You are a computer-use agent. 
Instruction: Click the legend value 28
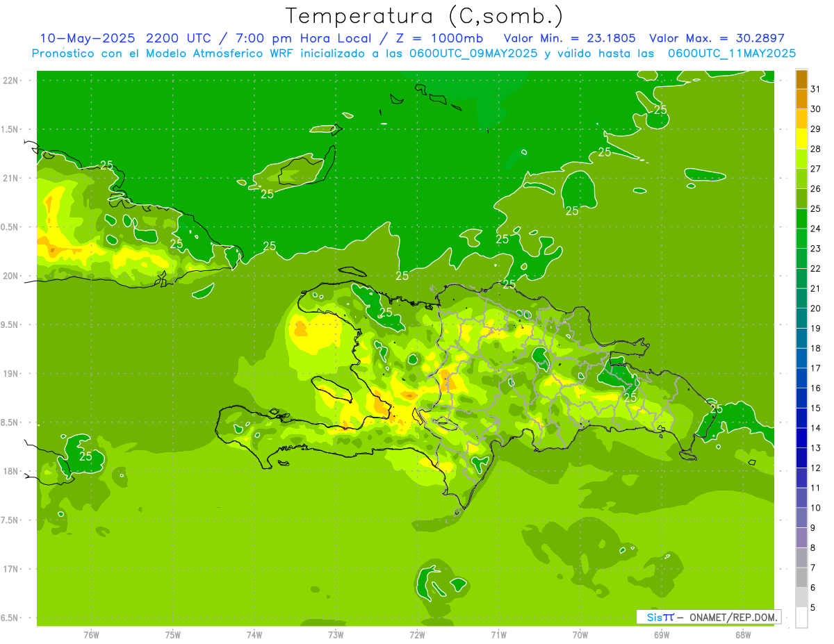(815, 149)
